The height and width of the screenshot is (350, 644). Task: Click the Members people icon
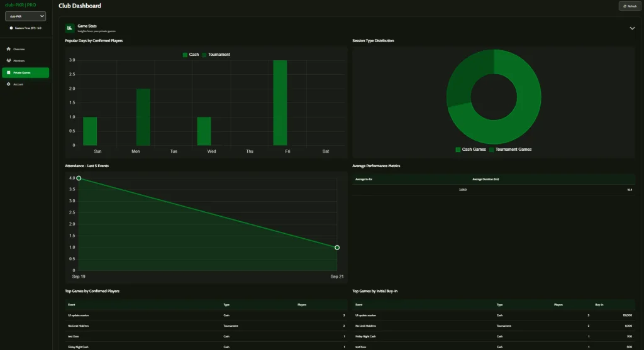click(x=9, y=61)
